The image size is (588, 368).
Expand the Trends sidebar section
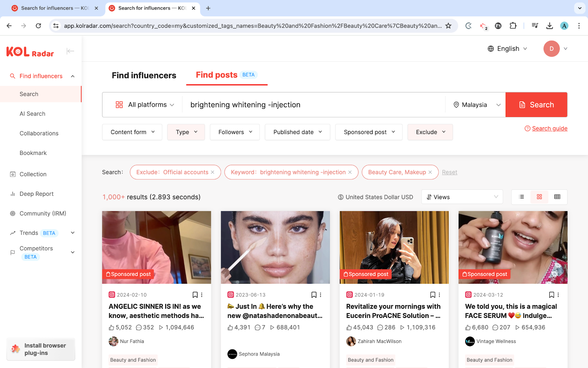coord(73,233)
